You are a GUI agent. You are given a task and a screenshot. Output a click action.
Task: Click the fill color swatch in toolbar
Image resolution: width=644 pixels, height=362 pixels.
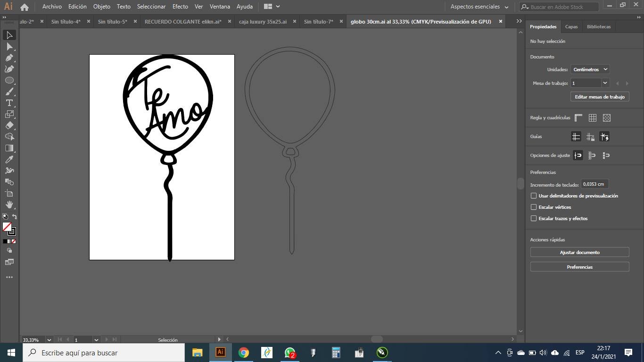[7, 227]
